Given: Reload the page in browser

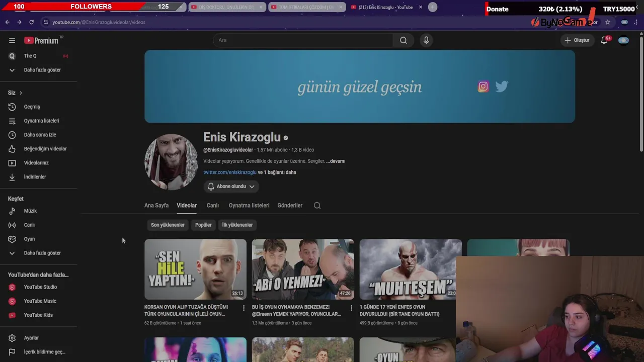Looking at the screenshot, I should [x=31, y=22].
